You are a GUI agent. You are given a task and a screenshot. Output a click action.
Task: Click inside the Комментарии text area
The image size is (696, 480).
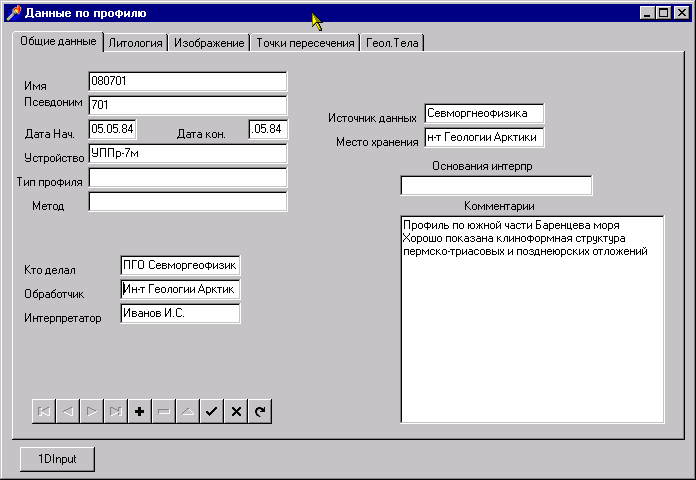coord(532,330)
